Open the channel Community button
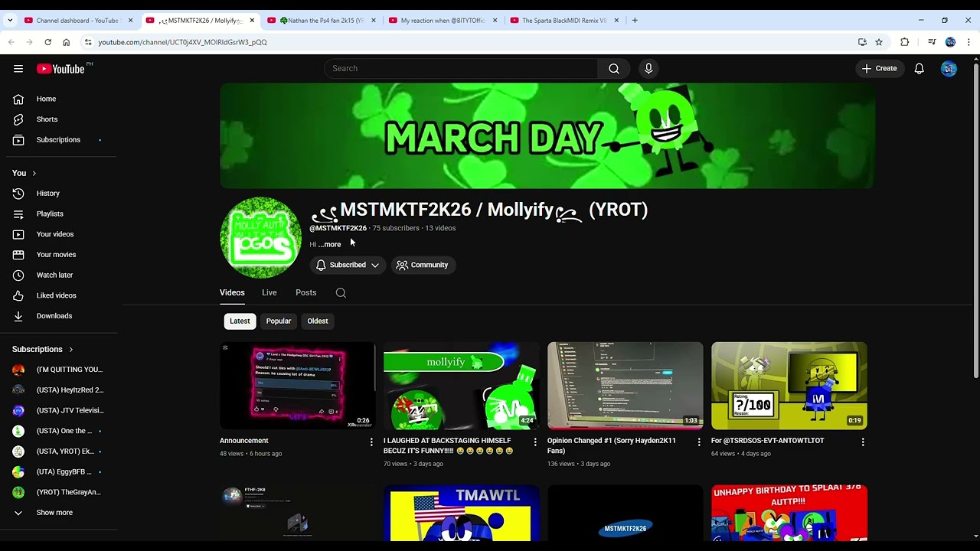 tap(423, 266)
